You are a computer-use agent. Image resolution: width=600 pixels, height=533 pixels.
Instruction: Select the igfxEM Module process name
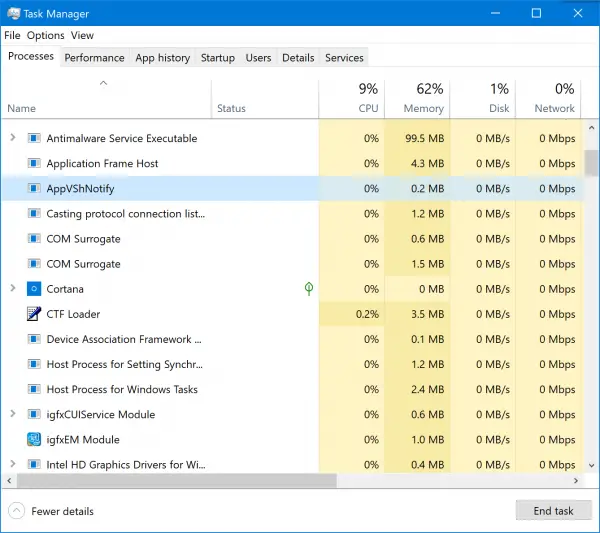pos(83,439)
